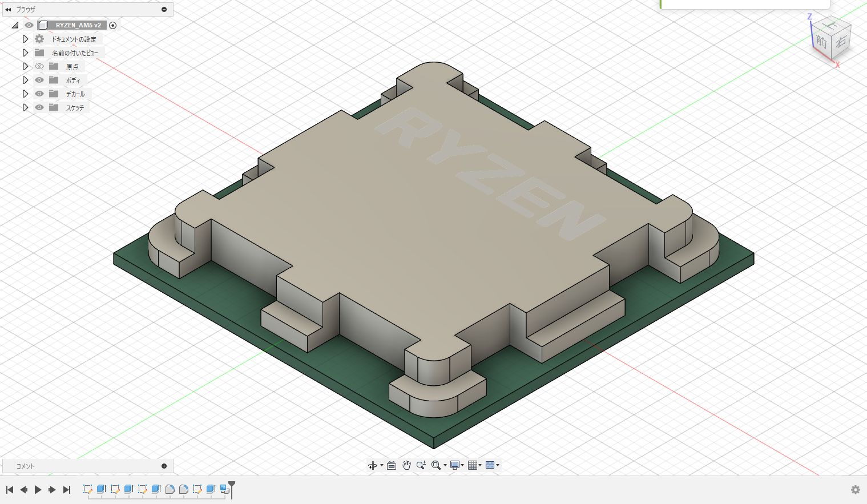Click the Viewports layout icon
The height and width of the screenshot is (504, 867).
point(490,465)
